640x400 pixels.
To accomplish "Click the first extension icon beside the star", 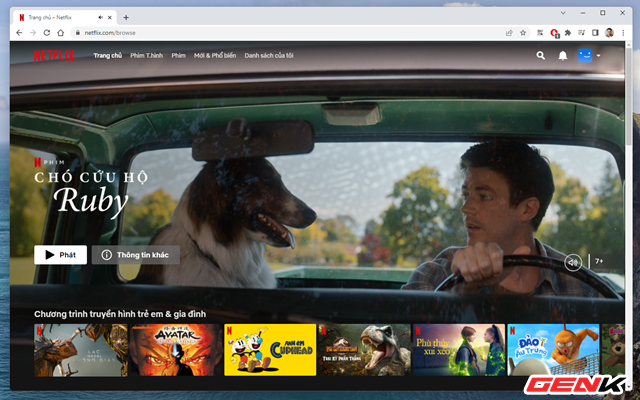I will [x=540, y=33].
